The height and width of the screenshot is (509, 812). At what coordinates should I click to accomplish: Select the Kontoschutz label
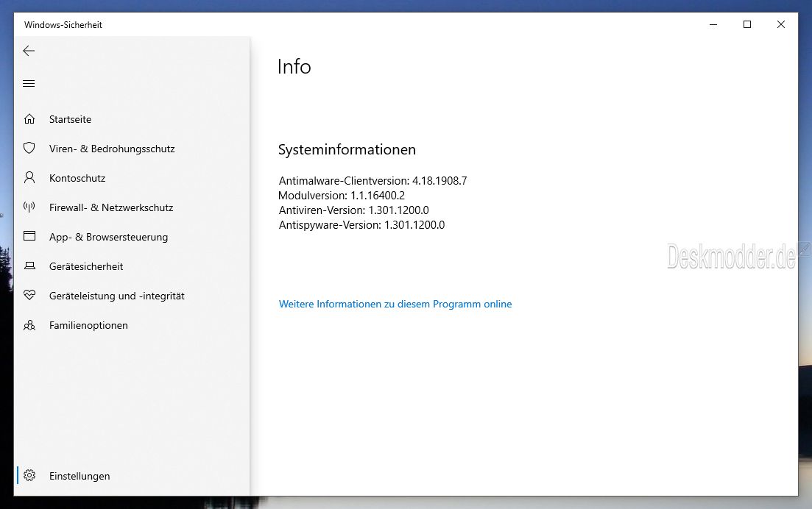pyautogui.click(x=77, y=179)
